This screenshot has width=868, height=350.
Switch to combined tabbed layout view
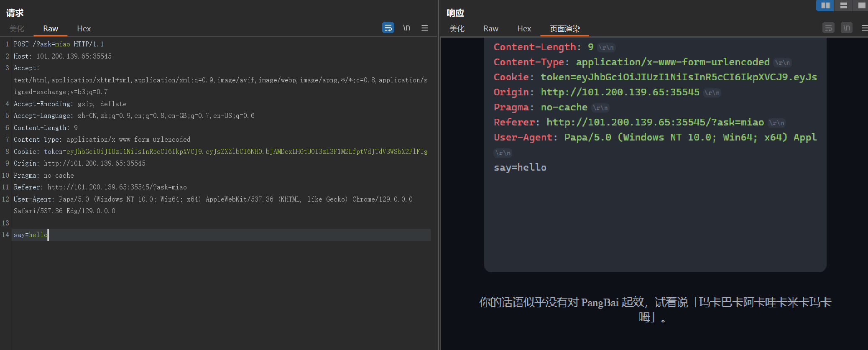[861, 5]
